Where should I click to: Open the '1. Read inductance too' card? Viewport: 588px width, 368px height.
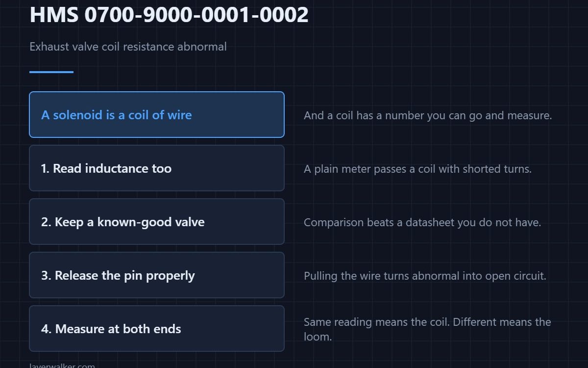coord(157,168)
